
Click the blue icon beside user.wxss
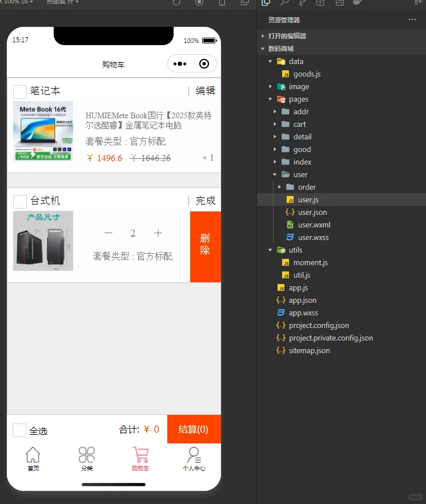tap(290, 237)
